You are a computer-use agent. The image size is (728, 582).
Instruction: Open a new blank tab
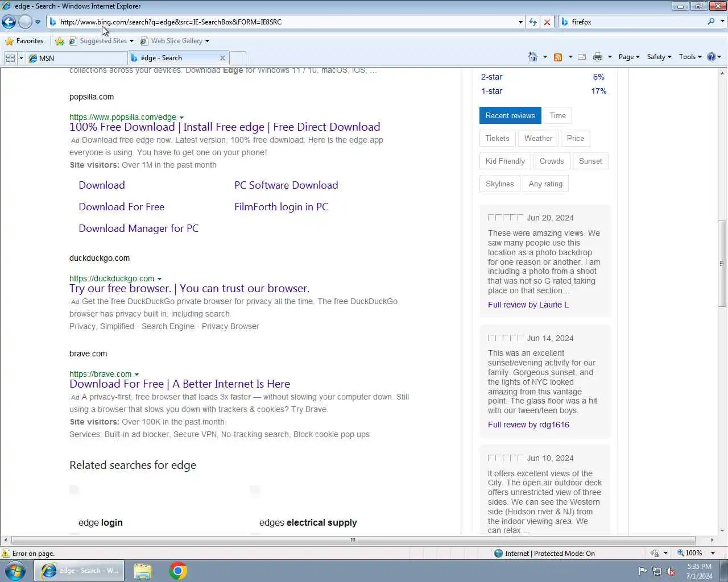pyautogui.click(x=238, y=58)
